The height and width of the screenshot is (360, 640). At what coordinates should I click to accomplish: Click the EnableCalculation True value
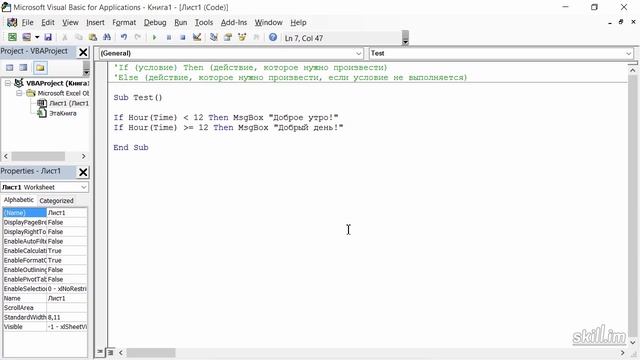coord(67,251)
